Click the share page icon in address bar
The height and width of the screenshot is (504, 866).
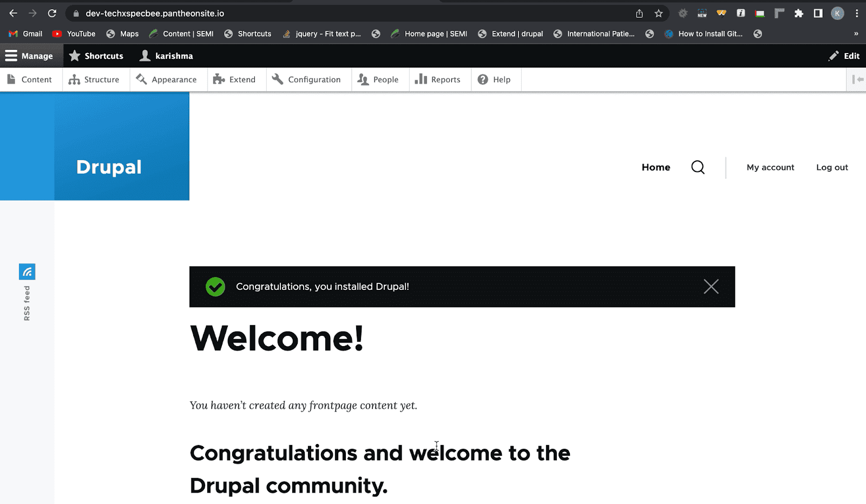pyautogui.click(x=639, y=14)
